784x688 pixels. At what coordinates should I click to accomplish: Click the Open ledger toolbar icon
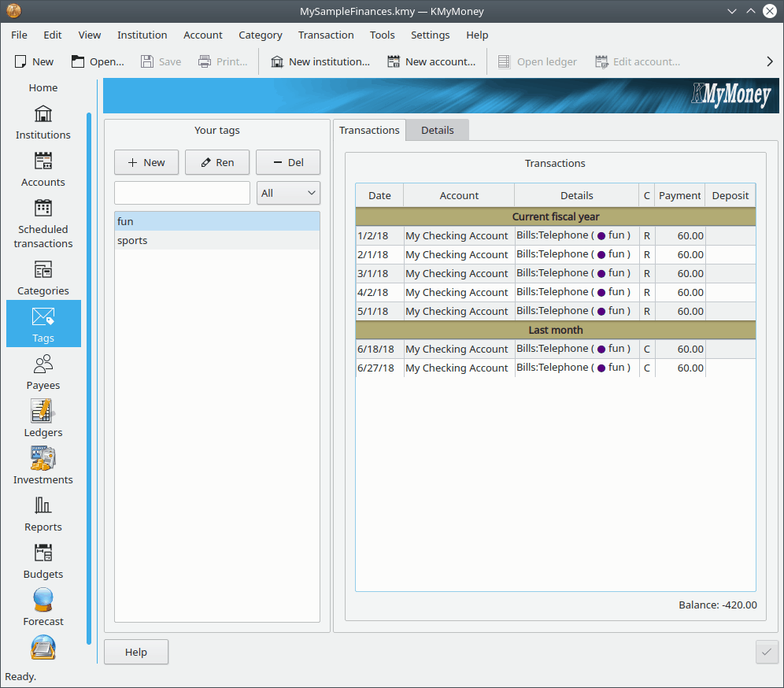[x=504, y=61]
